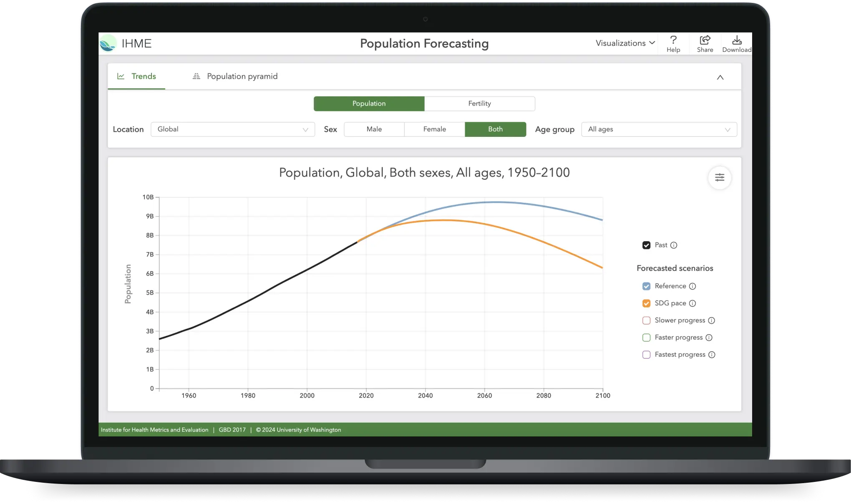Click the Age group field label

coord(555,129)
